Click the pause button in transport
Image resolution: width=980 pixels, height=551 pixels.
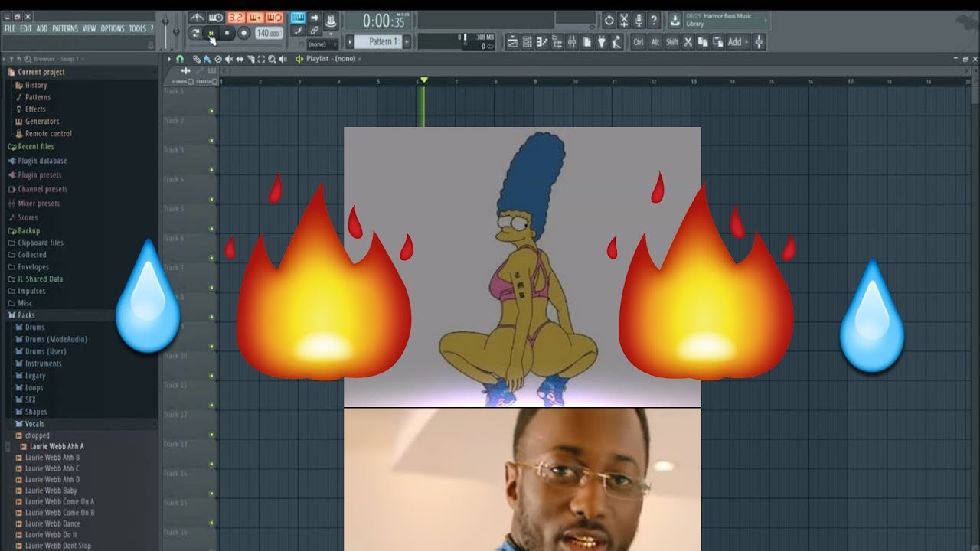[211, 33]
